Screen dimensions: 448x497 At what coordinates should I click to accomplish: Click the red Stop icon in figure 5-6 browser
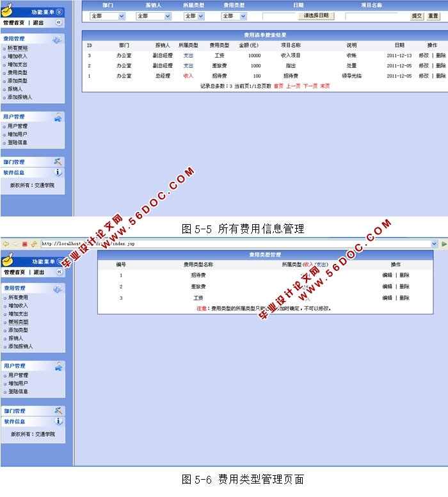click(x=25, y=244)
